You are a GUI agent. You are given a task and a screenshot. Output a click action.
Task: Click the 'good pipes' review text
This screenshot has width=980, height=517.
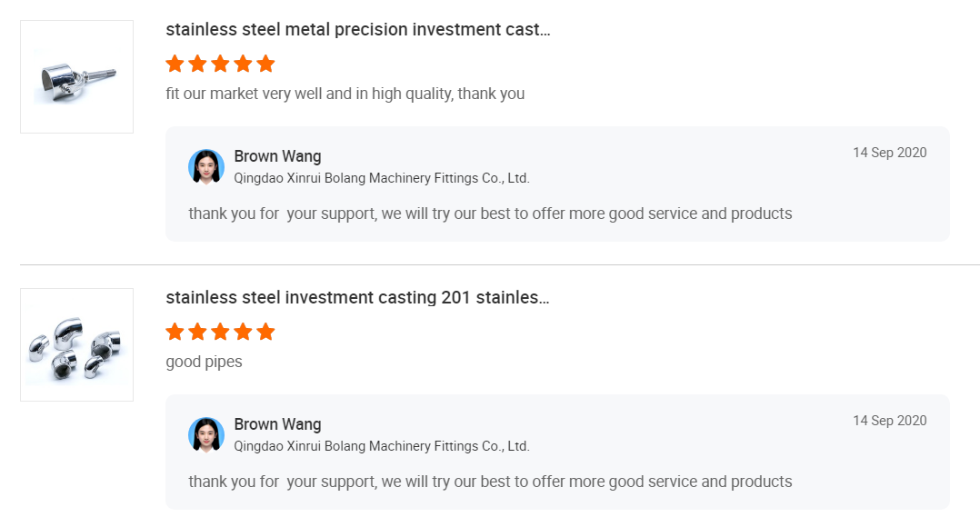click(204, 362)
